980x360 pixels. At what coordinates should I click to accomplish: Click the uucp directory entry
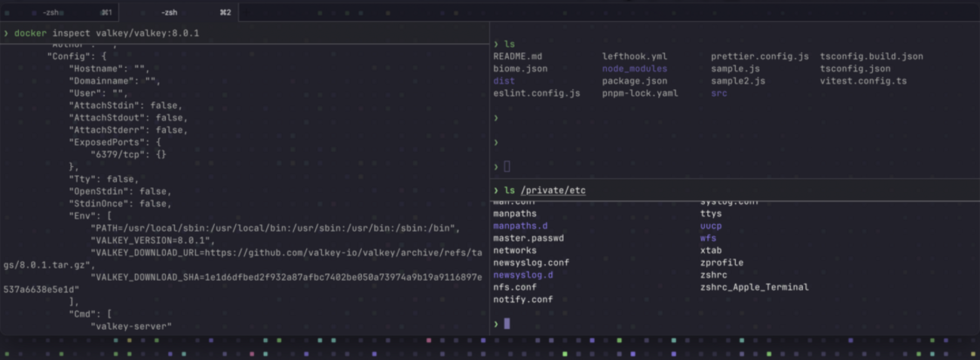[x=711, y=226]
